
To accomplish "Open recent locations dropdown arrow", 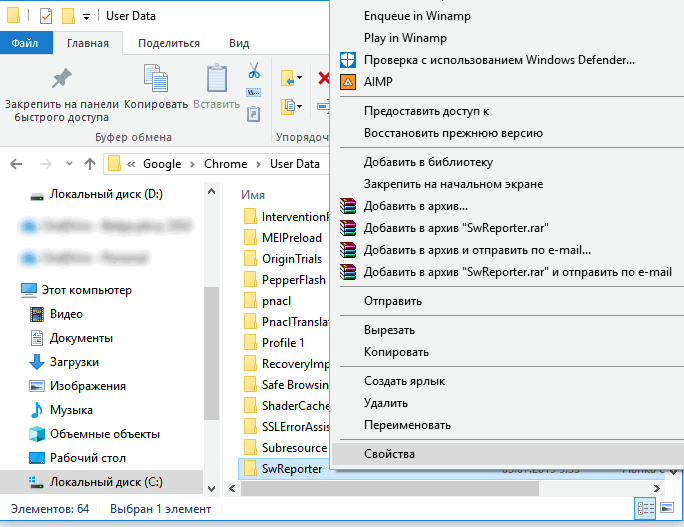I will [x=69, y=164].
